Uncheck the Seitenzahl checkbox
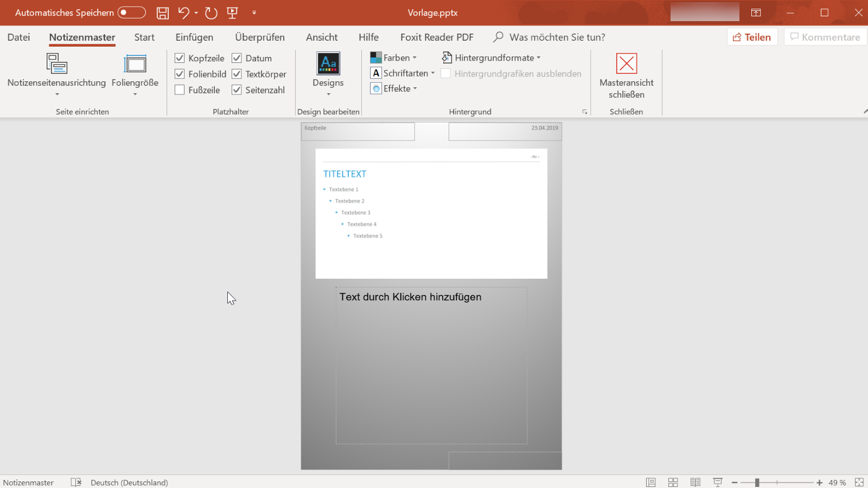This screenshot has width=868, height=488. pos(237,90)
